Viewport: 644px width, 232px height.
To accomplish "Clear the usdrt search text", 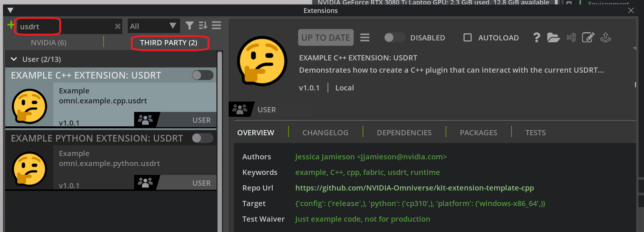I will (117, 26).
